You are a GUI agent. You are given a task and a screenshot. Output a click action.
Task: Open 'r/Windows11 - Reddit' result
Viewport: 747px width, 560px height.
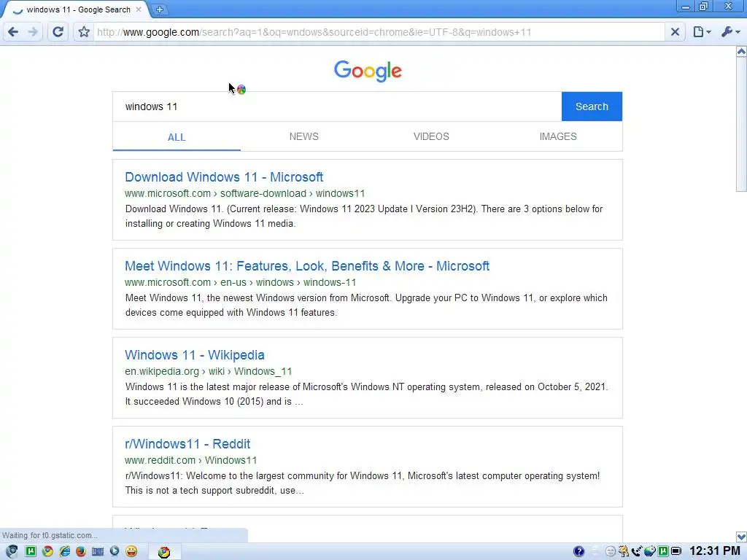[x=187, y=444]
